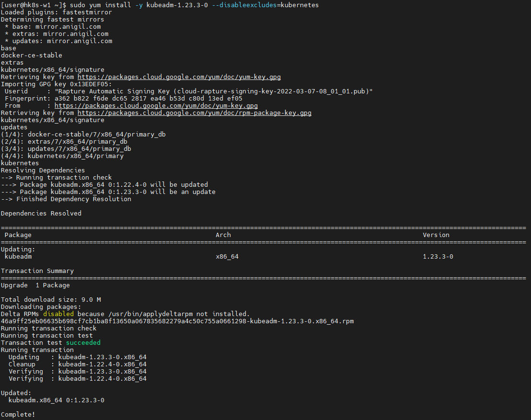Click 'Determining fastest mirrors' line
Viewport: 531px width, 420px height.
tap(53, 19)
